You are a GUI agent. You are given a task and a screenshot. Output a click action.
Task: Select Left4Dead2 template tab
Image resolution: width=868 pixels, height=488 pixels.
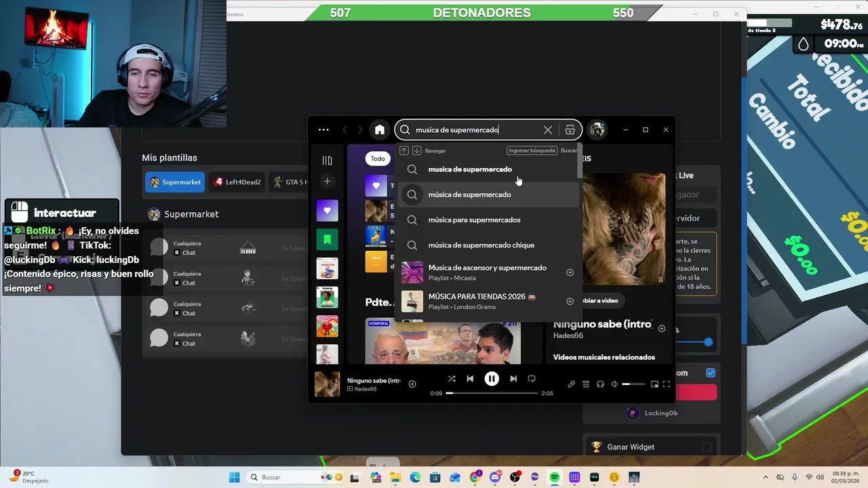pyautogui.click(x=237, y=182)
